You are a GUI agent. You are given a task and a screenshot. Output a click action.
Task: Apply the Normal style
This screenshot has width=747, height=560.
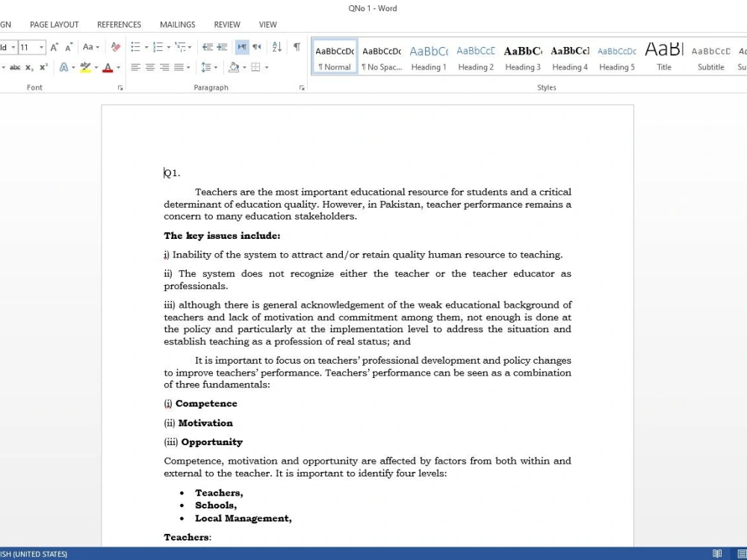coord(335,57)
